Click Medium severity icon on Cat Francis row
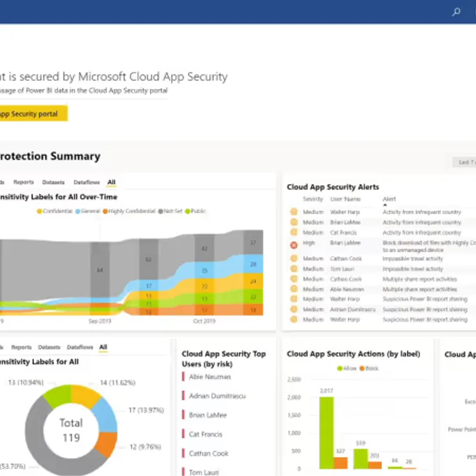 [294, 232]
